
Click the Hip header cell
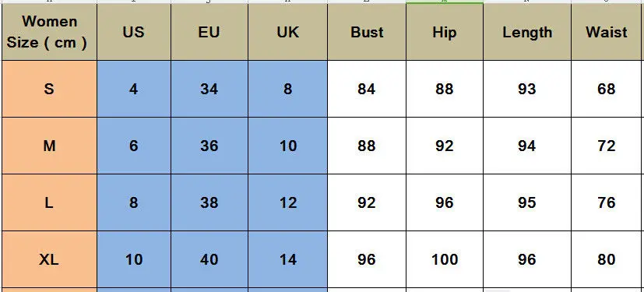click(445, 32)
